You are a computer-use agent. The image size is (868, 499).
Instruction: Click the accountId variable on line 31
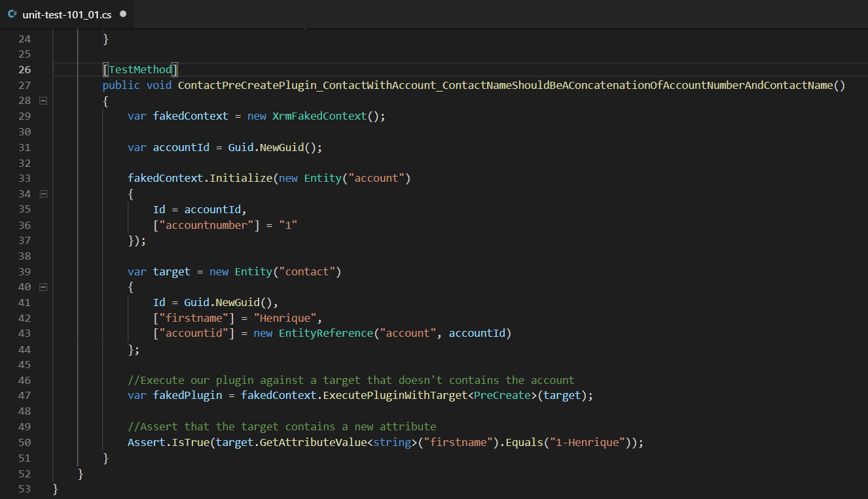click(x=181, y=147)
